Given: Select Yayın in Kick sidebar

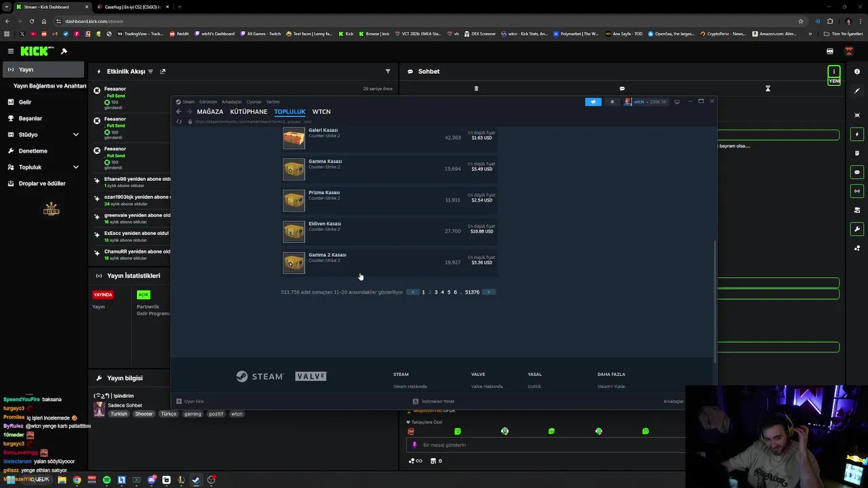Looking at the screenshot, I should pyautogui.click(x=42, y=70).
